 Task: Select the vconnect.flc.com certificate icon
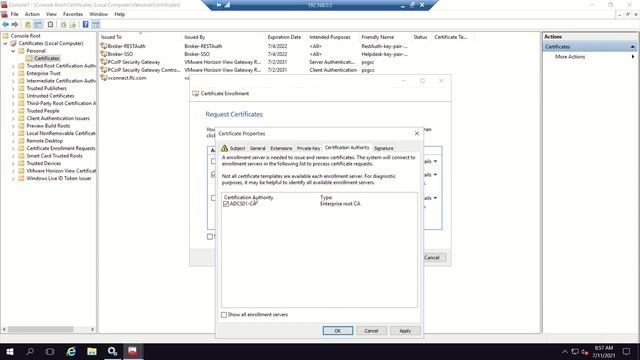click(104, 78)
